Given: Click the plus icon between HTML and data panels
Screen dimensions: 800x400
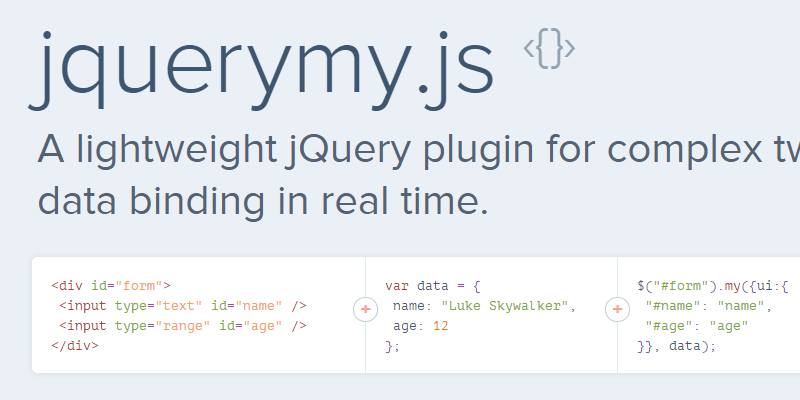Looking at the screenshot, I should click(x=365, y=309).
